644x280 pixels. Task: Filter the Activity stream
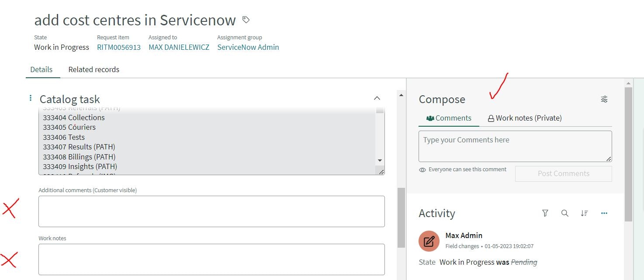pyautogui.click(x=545, y=213)
